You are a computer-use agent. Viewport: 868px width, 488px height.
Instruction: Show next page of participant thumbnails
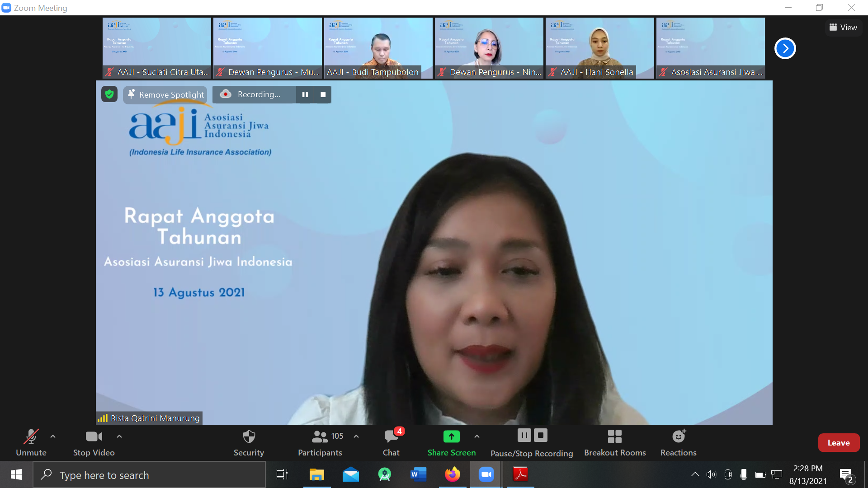[785, 48]
